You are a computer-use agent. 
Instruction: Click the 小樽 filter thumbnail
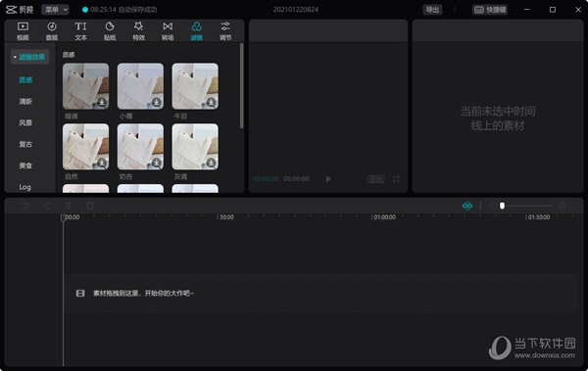140,86
